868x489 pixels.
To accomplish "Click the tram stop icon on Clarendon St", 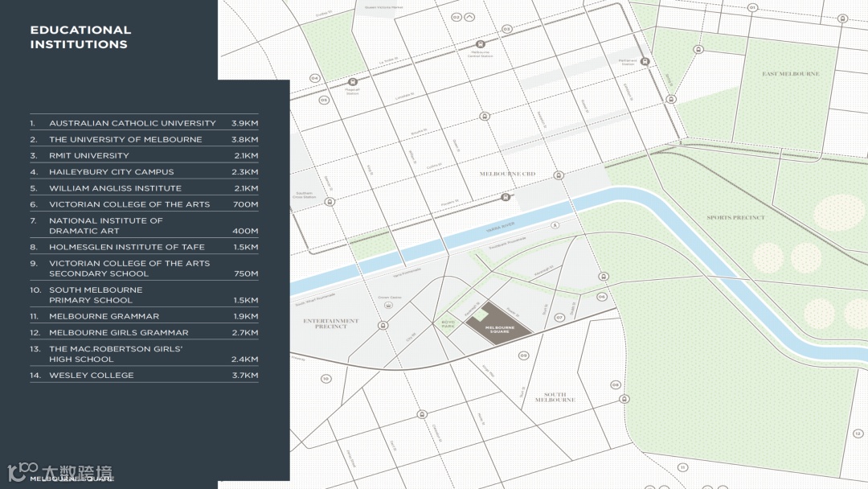I will (422, 414).
